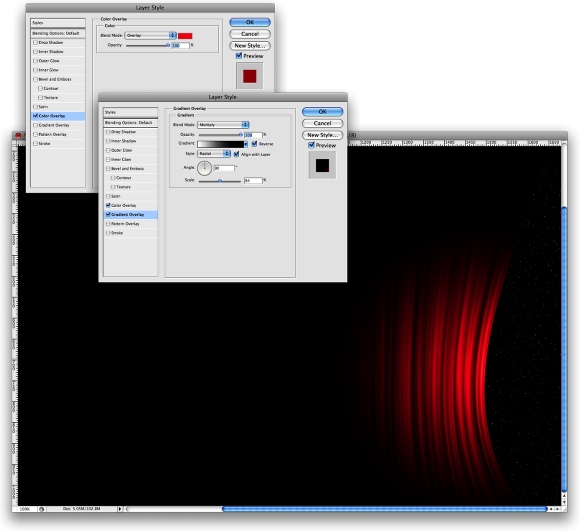Click the zoom percentage field in the status bar

(x=24, y=509)
